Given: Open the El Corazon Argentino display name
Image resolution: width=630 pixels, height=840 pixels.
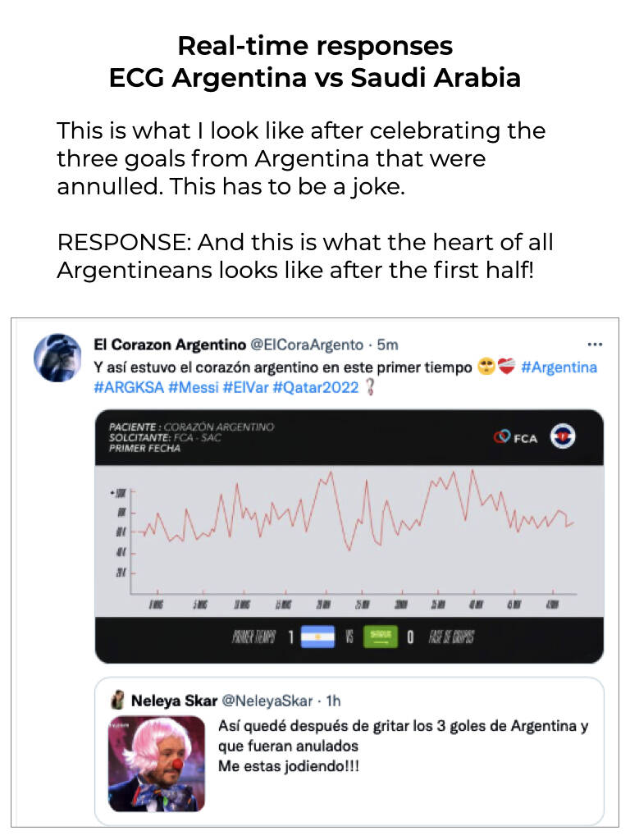Looking at the screenshot, I should pos(170,345).
